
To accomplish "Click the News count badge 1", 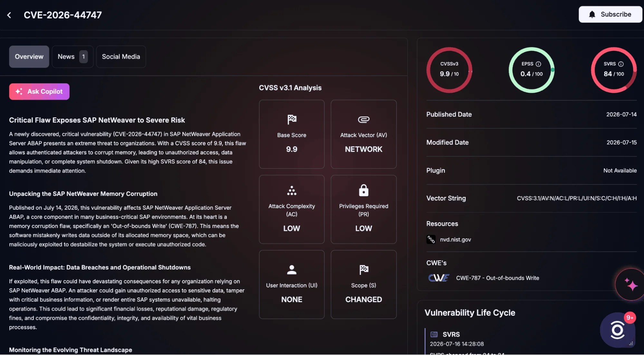I will 83,57.
